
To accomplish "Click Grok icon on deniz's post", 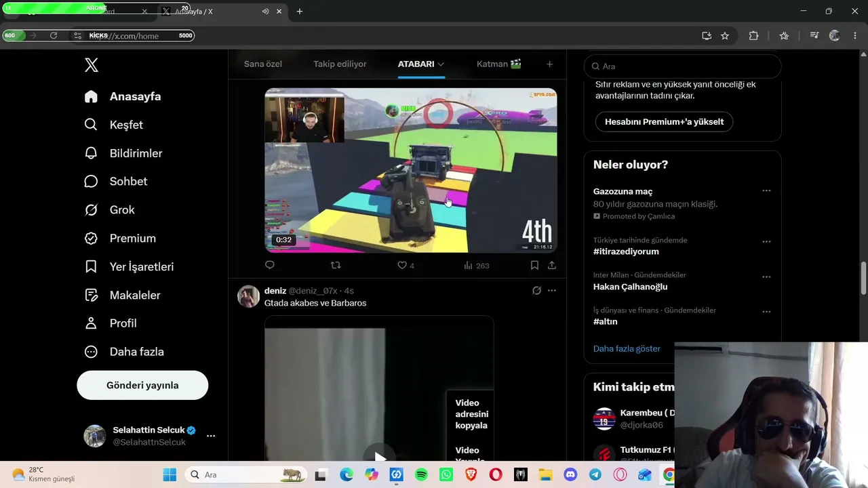I will click(536, 291).
